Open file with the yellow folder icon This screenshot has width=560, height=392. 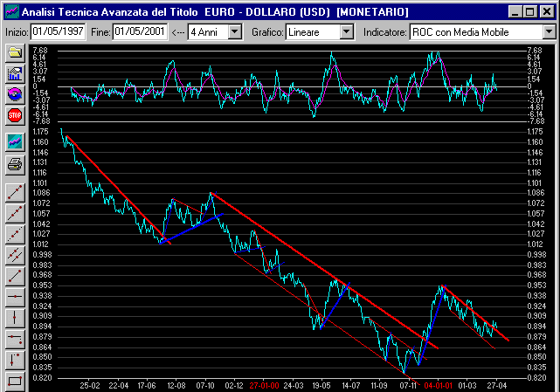point(15,52)
